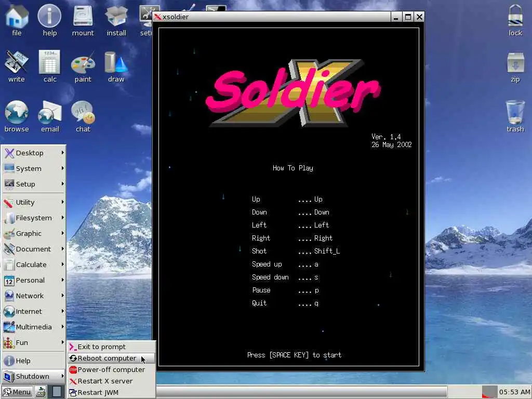Click the show desktop taskbar icon

pos(57,392)
